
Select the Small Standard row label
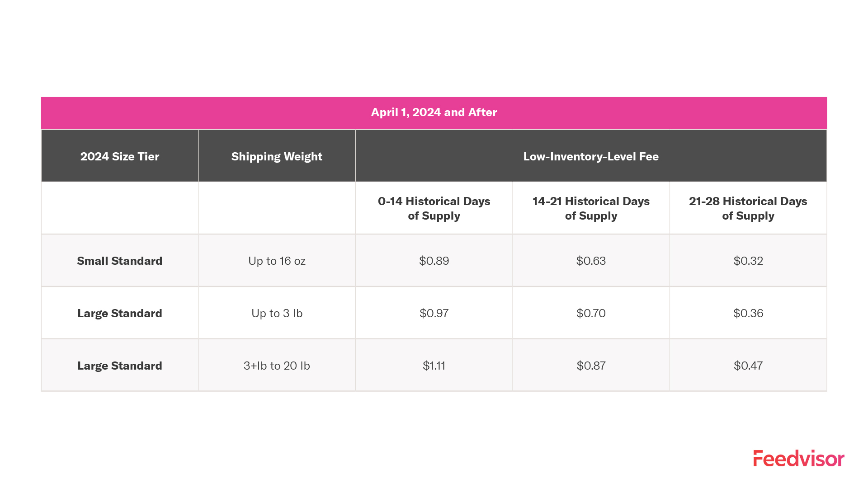(x=120, y=261)
